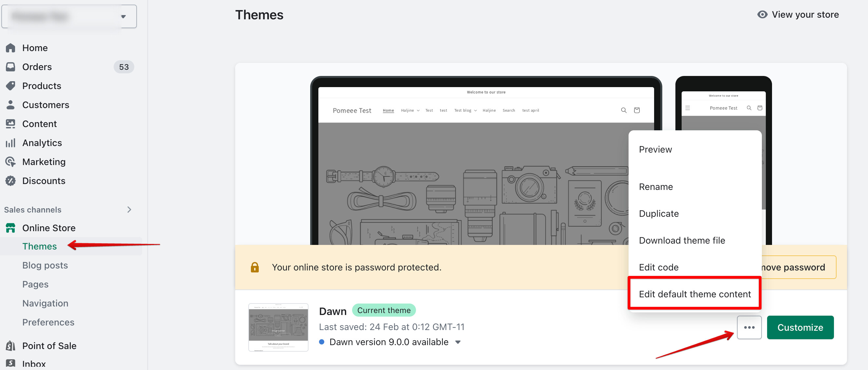This screenshot has width=868, height=370.
Task: Go to Preferences in sidebar
Action: [48, 322]
